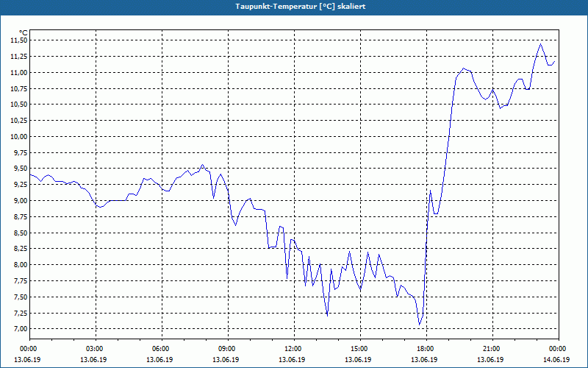The height and width of the screenshot is (368, 588).
Task: Click the 13.06.19 date below 12:00
Action: [292, 359]
